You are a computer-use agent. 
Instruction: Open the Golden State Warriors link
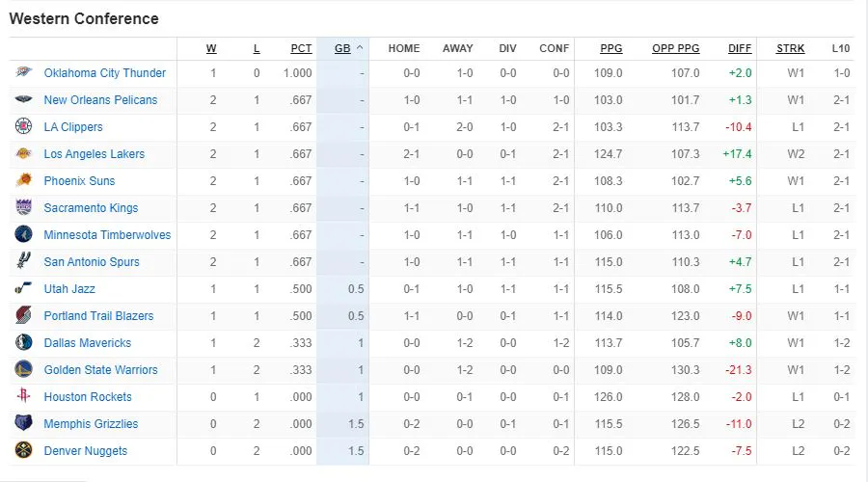point(100,369)
